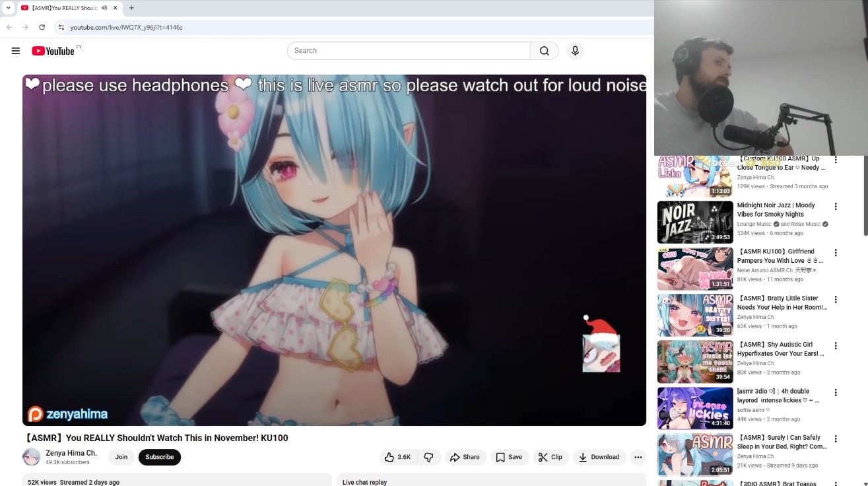Open the Zenya Hima channel avatar
This screenshot has width=868, height=486.
coord(32,457)
